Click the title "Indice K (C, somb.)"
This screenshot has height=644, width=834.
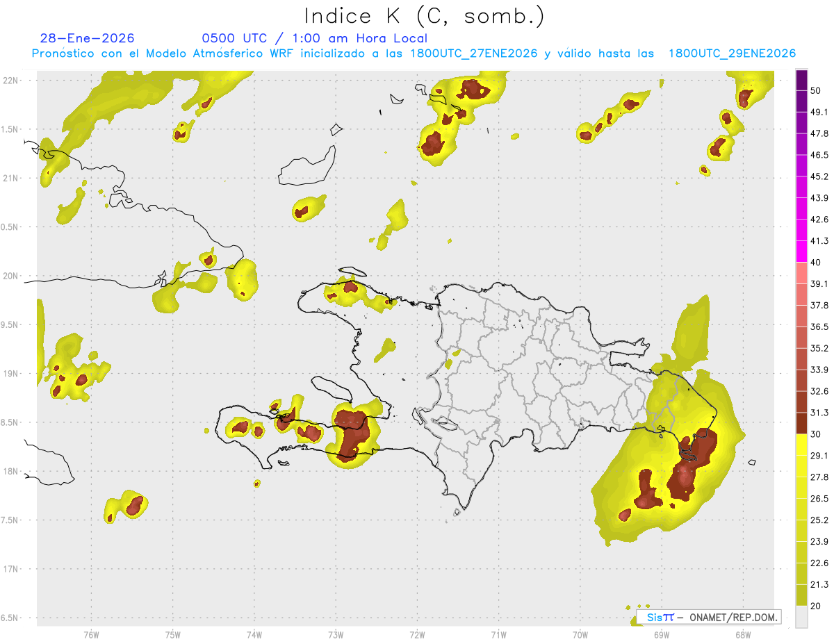coord(424,16)
